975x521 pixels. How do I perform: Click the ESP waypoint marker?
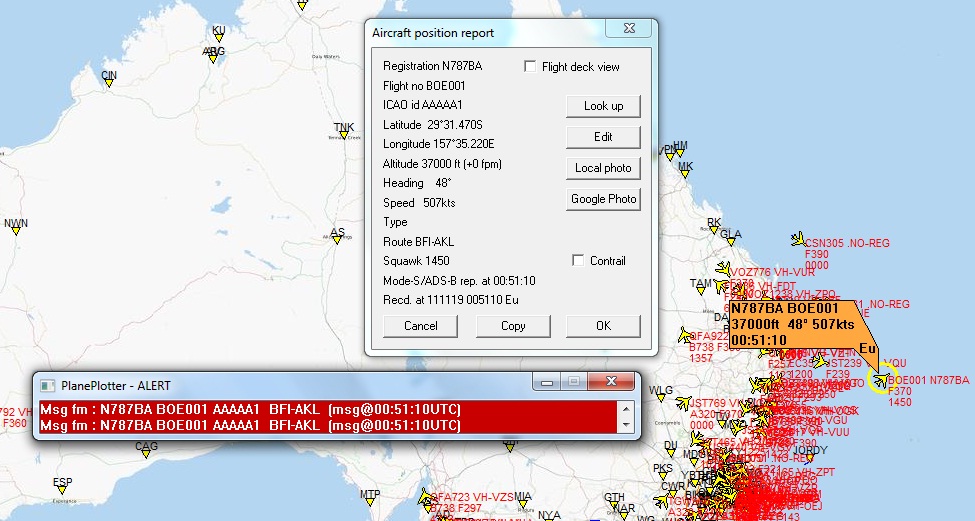point(62,490)
